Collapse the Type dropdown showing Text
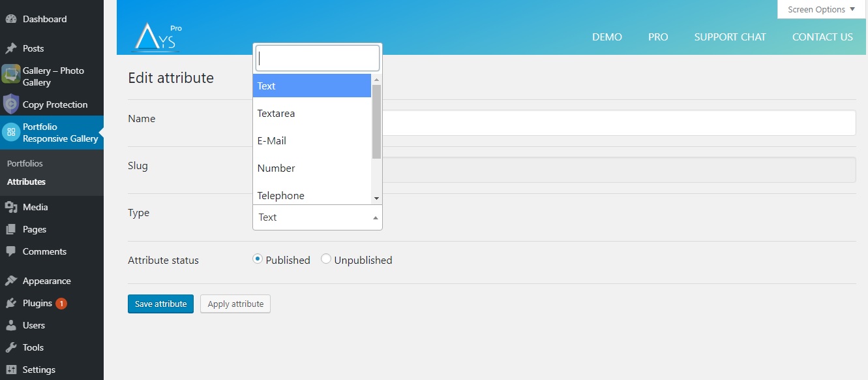This screenshot has width=868, height=380. [318, 217]
